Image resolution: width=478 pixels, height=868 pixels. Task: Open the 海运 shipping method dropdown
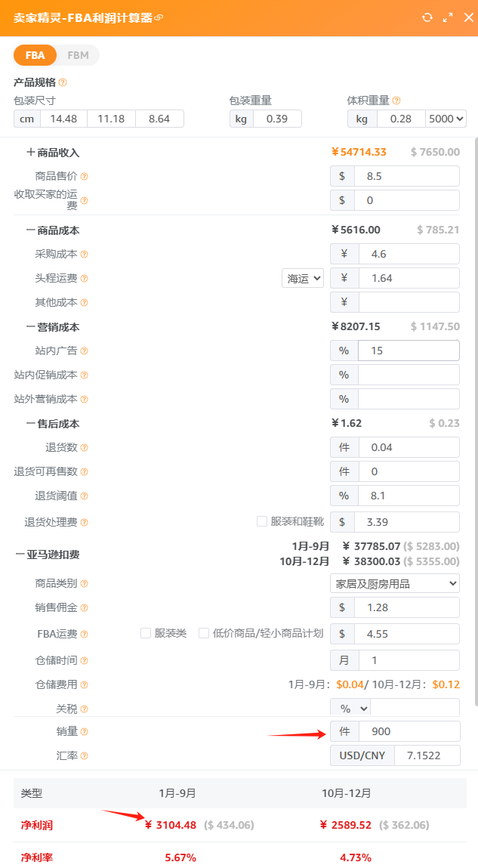303,279
